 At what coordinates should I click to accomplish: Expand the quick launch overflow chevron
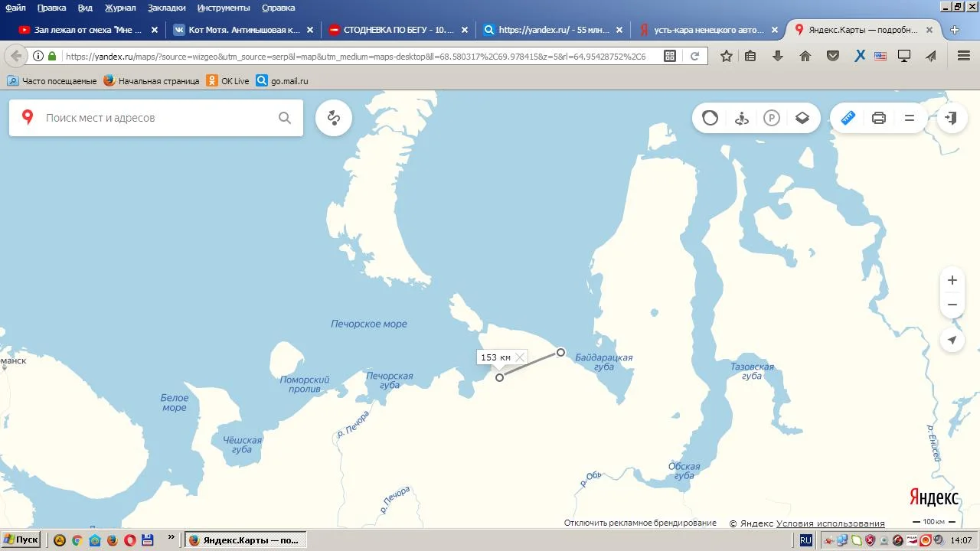pyautogui.click(x=171, y=538)
